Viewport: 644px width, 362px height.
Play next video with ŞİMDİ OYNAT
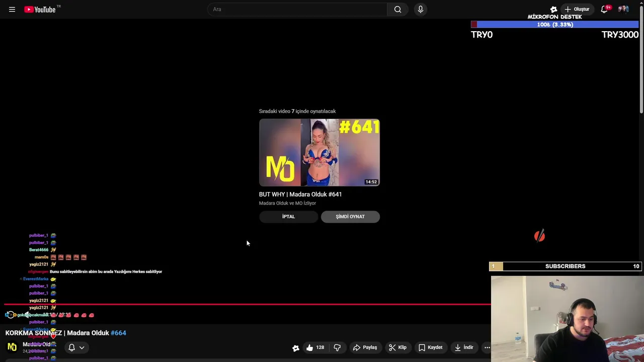[x=350, y=216]
